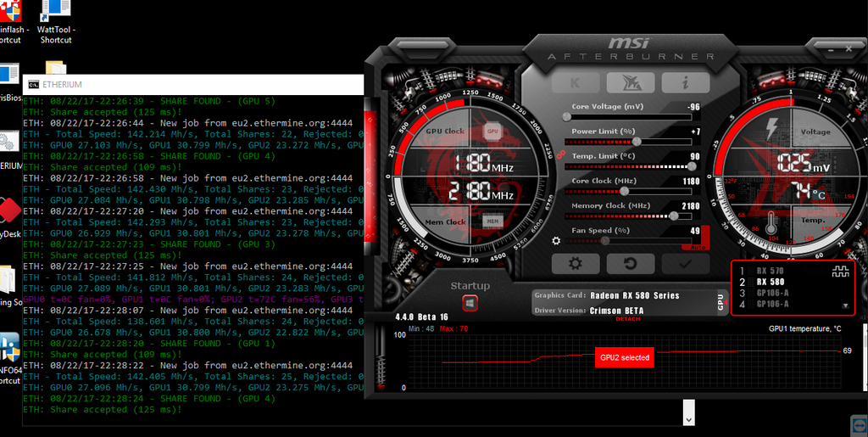This screenshot has height=437, width=868.
Task: Toggle the power/temp limit link icon
Action: point(560,155)
